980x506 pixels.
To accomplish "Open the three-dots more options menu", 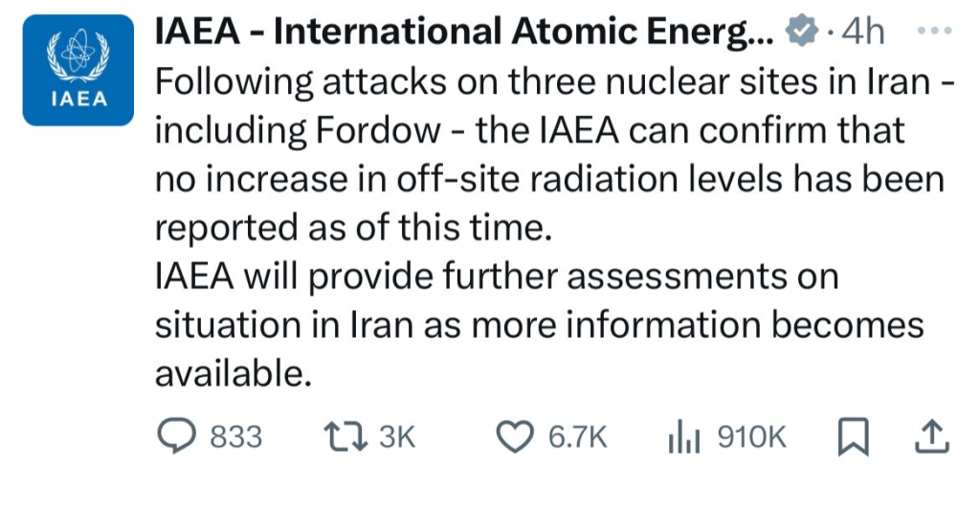I will (x=935, y=30).
